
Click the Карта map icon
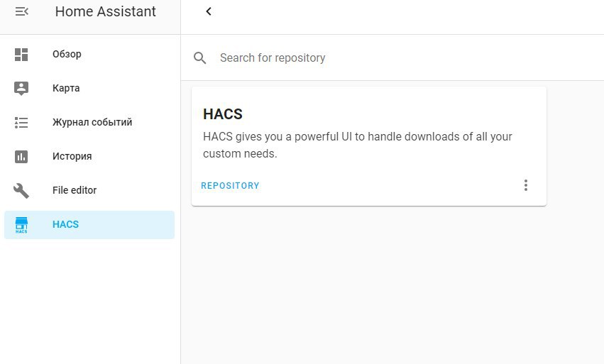click(21, 88)
